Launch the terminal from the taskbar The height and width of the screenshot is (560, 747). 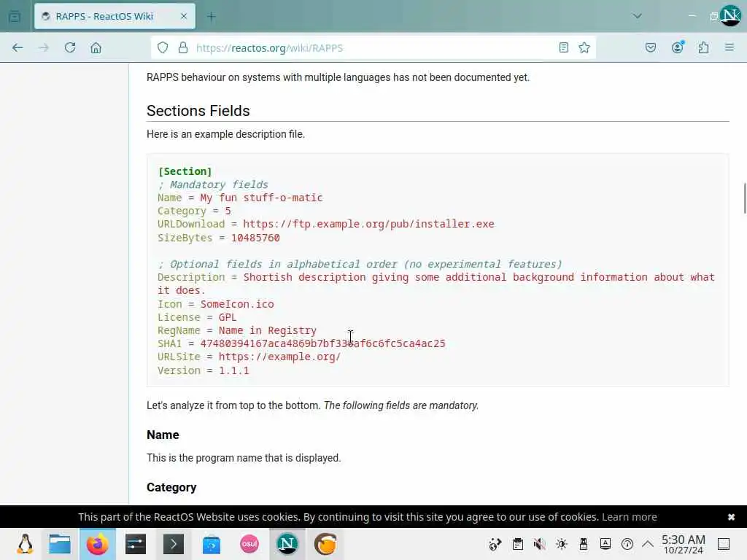pos(174,544)
